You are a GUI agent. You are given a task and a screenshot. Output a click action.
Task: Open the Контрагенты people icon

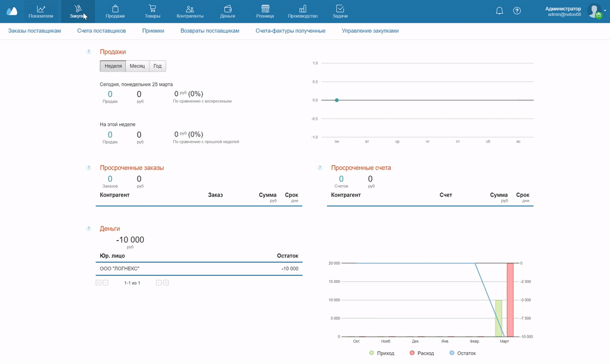190,10
